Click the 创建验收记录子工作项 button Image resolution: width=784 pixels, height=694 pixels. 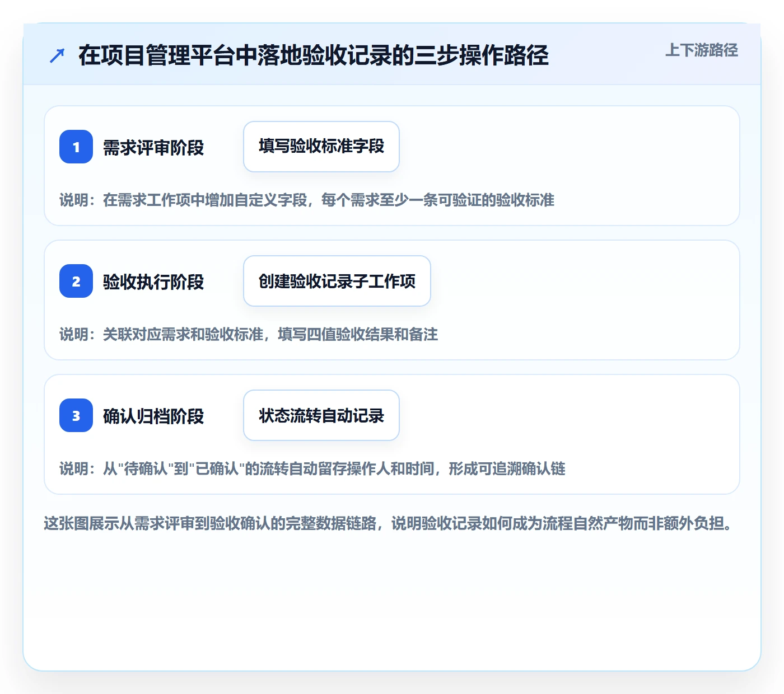(x=337, y=281)
